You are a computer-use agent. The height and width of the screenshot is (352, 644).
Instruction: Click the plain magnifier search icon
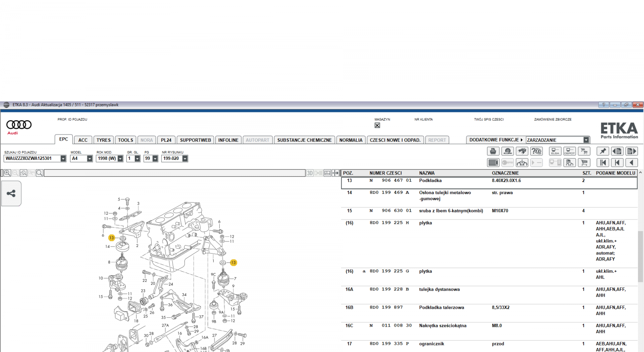tap(39, 173)
